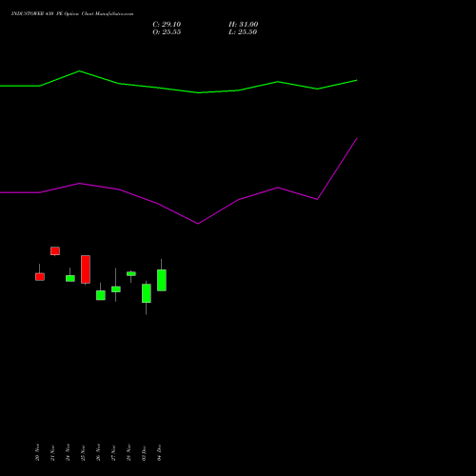Click the tall green candlestick for 04 Dec
This screenshot has width=476, height=476.
(162, 280)
